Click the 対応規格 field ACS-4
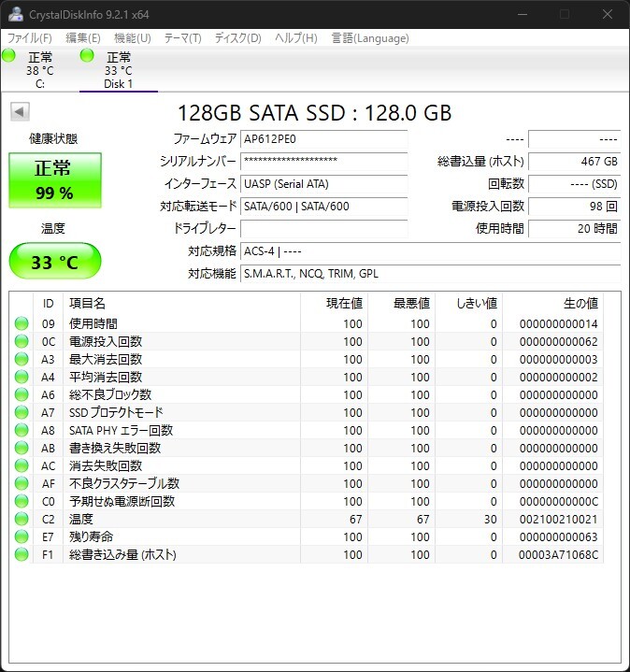The height and width of the screenshot is (672, 630). [430, 250]
